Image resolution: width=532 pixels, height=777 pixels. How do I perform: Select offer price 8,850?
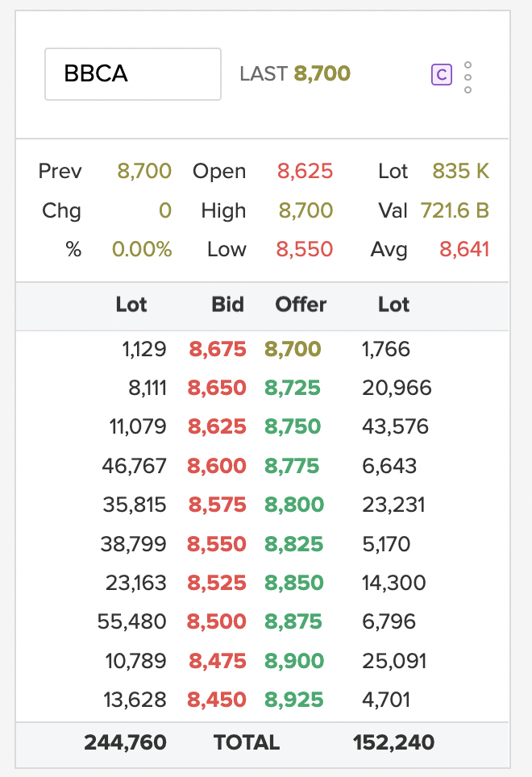pos(293,583)
